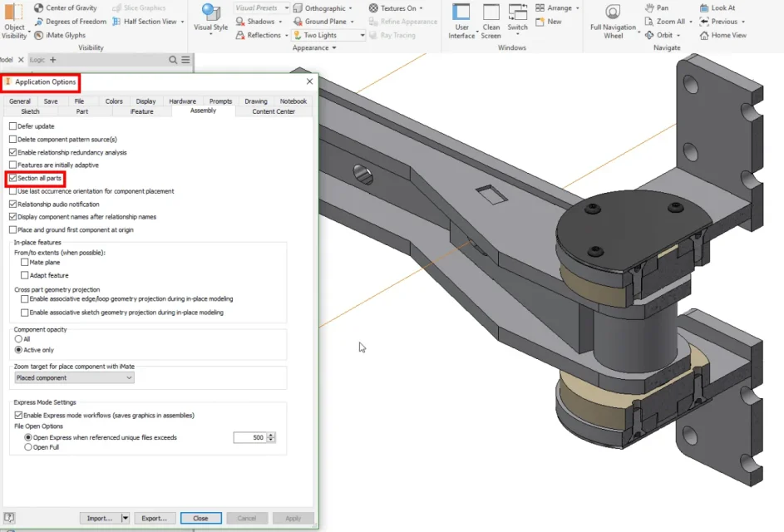
Task: Open the Import button dropdown arrow
Action: [x=125, y=518]
